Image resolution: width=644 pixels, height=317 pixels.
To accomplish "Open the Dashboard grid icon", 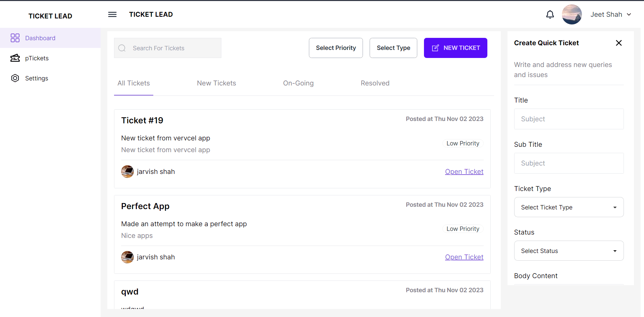I will [x=15, y=38].
